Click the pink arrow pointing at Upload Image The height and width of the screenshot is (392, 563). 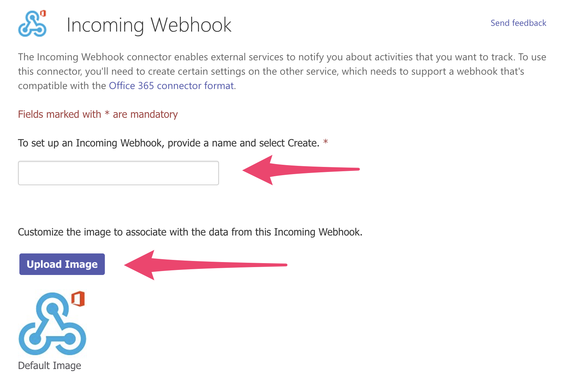pos(205,265)
